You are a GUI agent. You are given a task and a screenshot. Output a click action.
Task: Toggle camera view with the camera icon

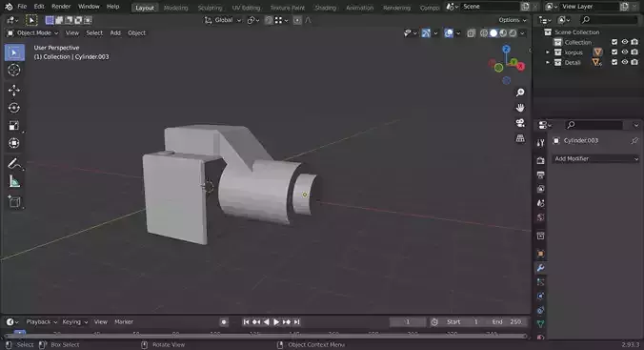520,123
